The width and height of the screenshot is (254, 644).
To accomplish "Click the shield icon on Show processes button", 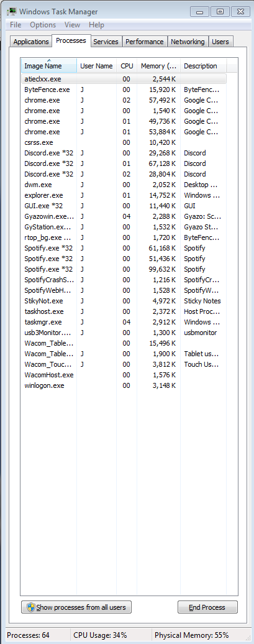I will point(31,607).
